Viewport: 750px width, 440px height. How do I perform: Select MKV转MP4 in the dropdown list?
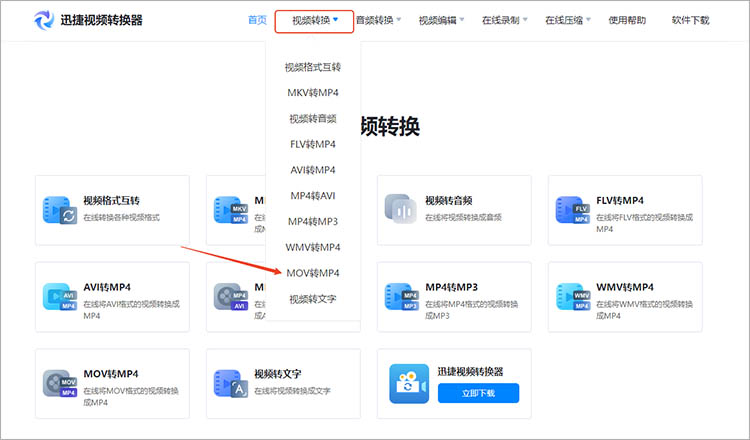[313, 93]
